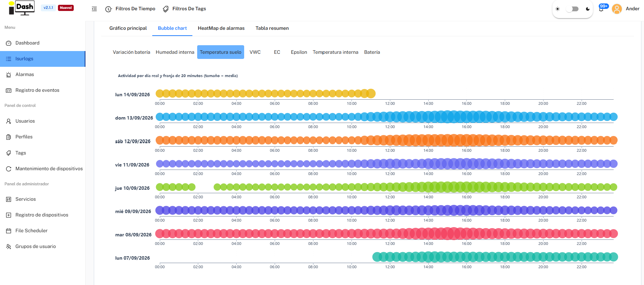Toggle the dark mode switch
This screenshot has width=644, height=285.
pyautogui.click(x=572, y=9)
